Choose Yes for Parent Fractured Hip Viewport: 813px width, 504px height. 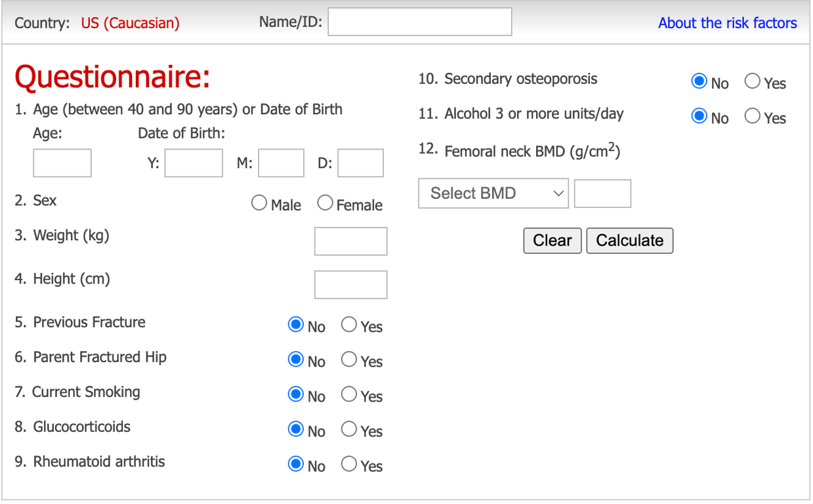[x=349, y=360]
